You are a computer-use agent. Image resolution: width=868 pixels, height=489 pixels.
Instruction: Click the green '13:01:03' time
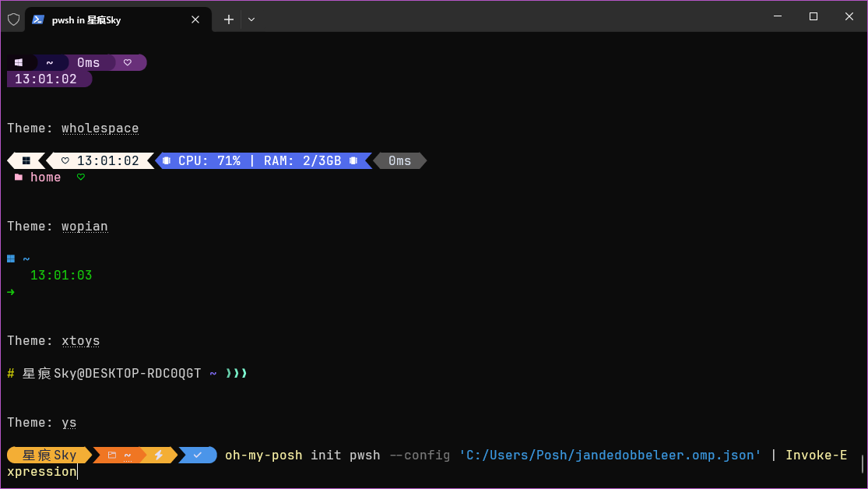click(61, 275)
